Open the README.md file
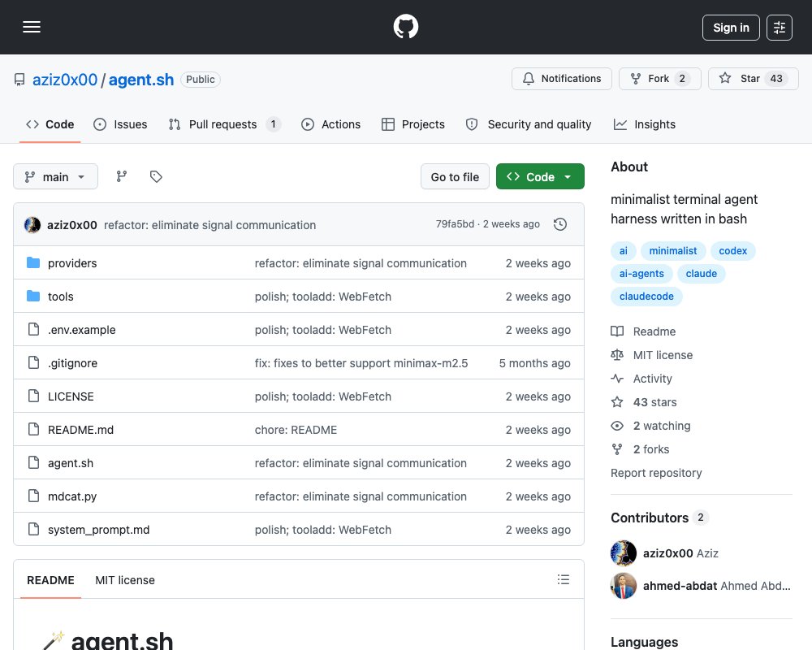This screenshot has height=650, width=812. (x=80, y=430)
